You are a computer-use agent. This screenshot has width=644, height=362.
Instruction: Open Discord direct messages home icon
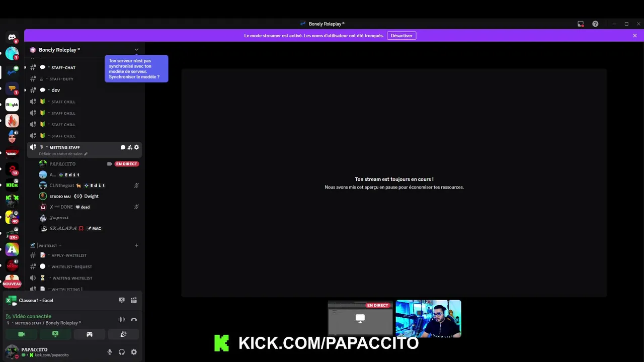click(x=12, y=37)
